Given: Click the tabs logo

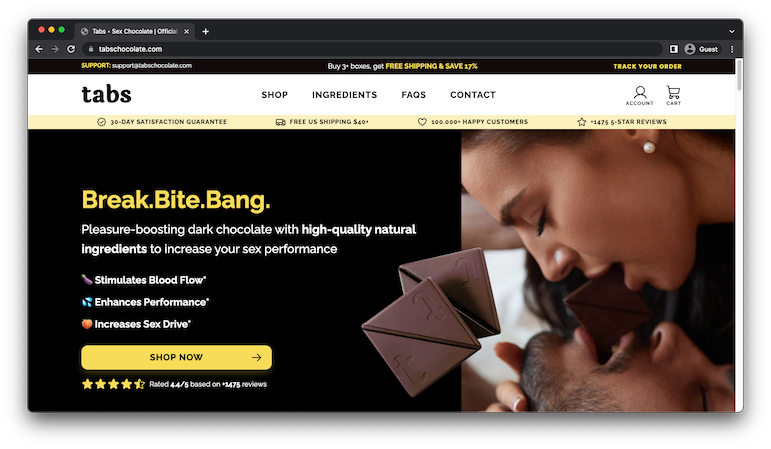Looking at the screenshot, I should [106, 94].
